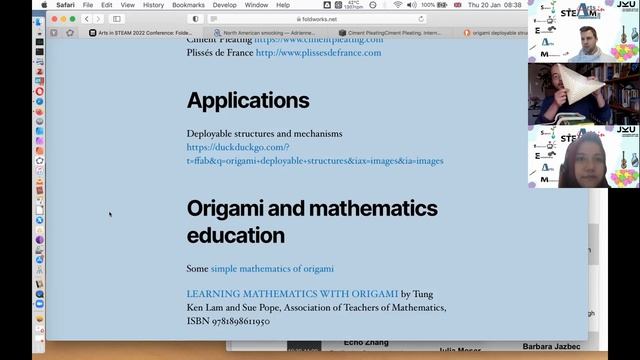Open the Safari menu
The width and height of the screenshot is (640, 360).
(65, 5)
